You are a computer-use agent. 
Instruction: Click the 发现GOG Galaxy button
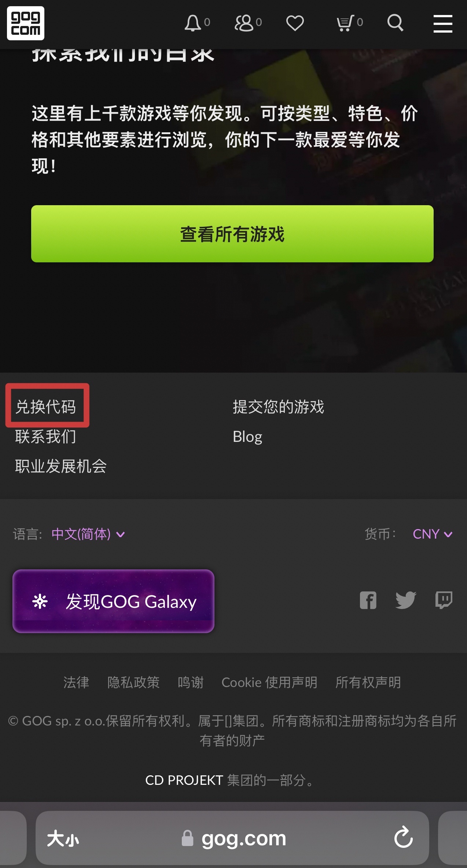tap(114, 601)
